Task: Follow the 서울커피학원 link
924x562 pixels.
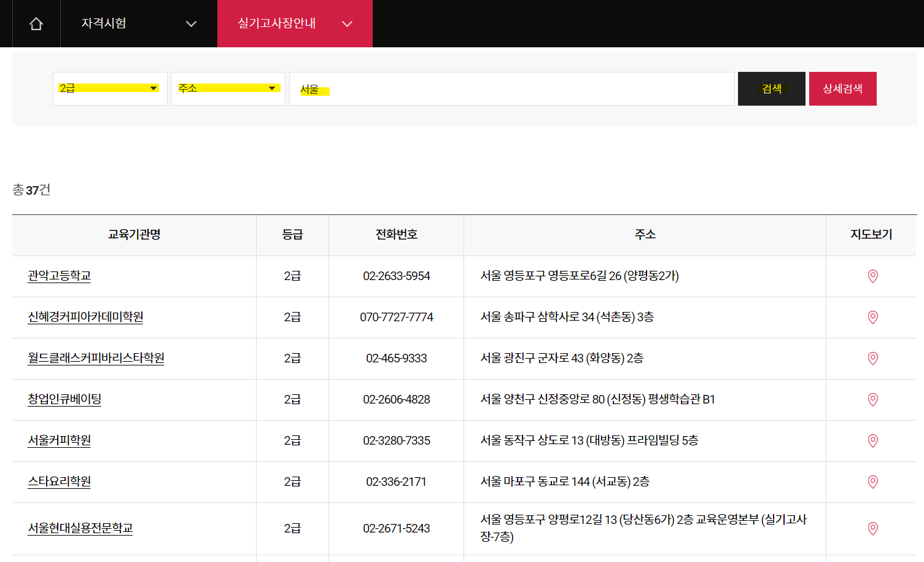Action: tap(58, 440)
